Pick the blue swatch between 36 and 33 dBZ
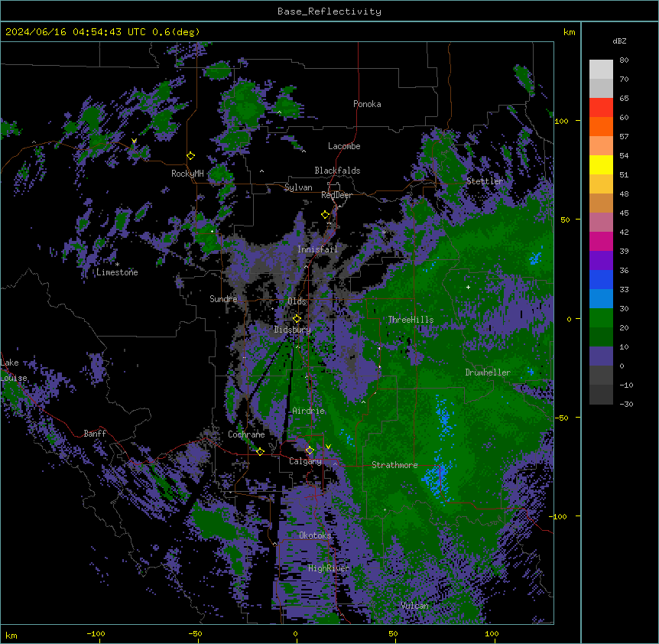 [x=601, y=279]
